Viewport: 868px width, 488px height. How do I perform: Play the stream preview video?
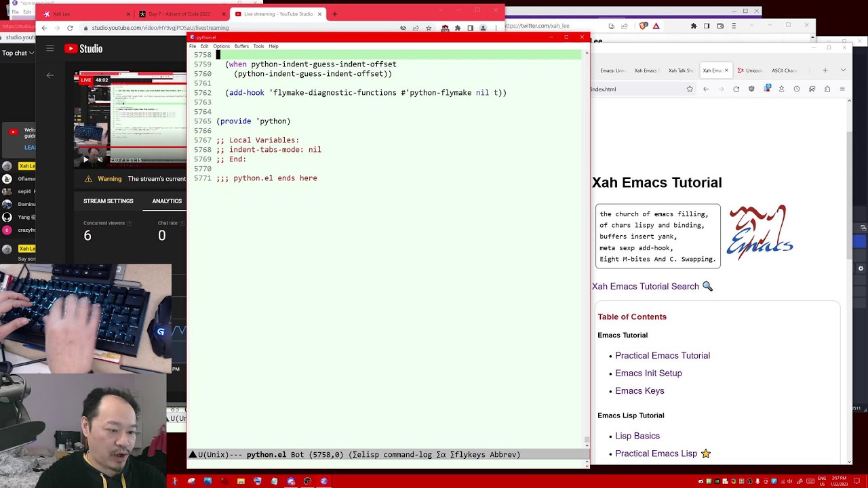click(85, 160)
